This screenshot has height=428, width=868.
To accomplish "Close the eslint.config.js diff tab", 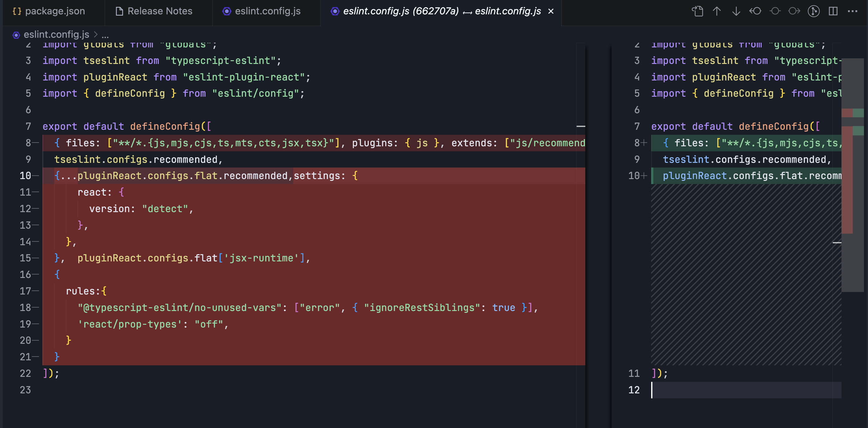I will 551,12.
